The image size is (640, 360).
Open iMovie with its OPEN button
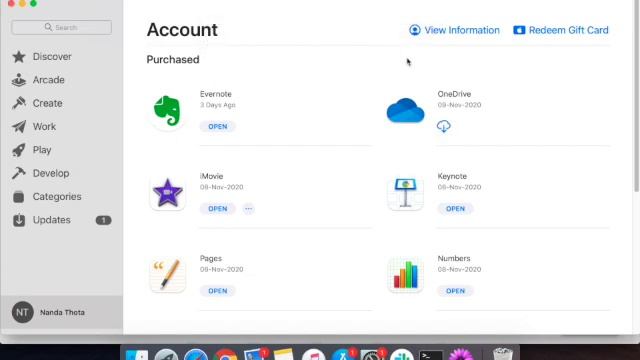(x=218, y=209)
